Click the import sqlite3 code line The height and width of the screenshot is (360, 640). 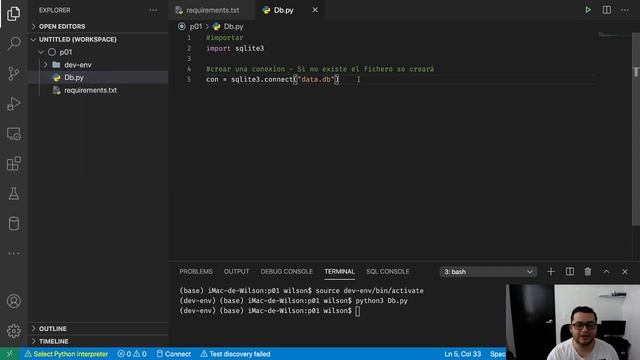[x=235, y=48]
